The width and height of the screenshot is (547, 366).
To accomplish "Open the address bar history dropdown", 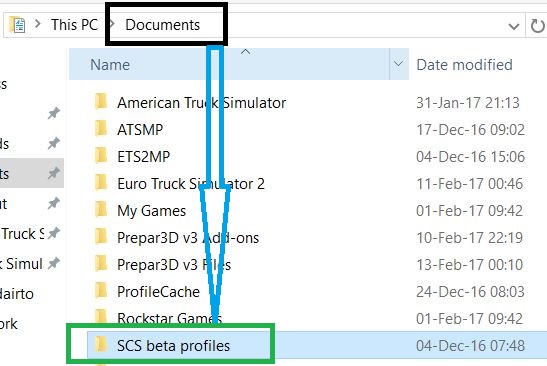I will point(514,26).
